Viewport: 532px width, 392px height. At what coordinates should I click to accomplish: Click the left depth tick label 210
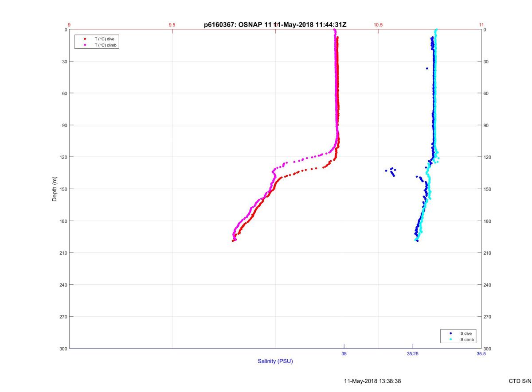(63, 253)
